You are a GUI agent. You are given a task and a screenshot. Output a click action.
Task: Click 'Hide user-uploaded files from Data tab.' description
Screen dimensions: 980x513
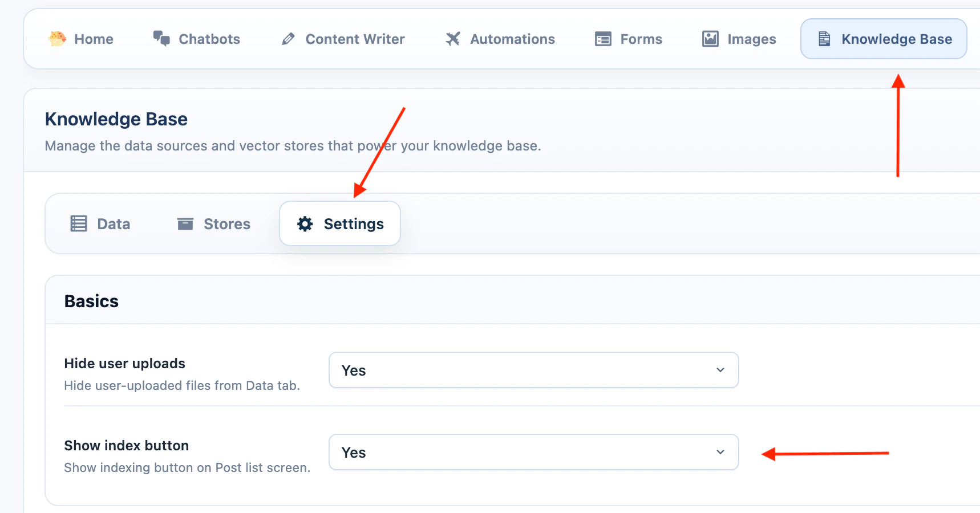click(182, 386)
